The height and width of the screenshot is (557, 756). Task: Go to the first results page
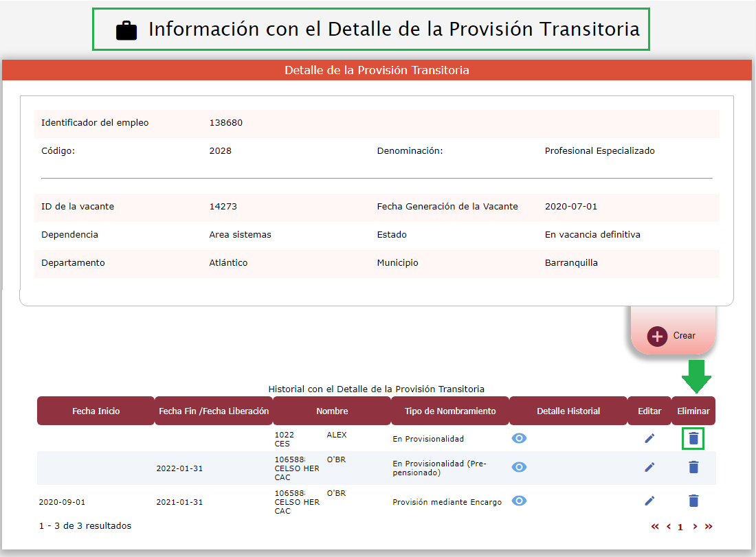point(655,527)
